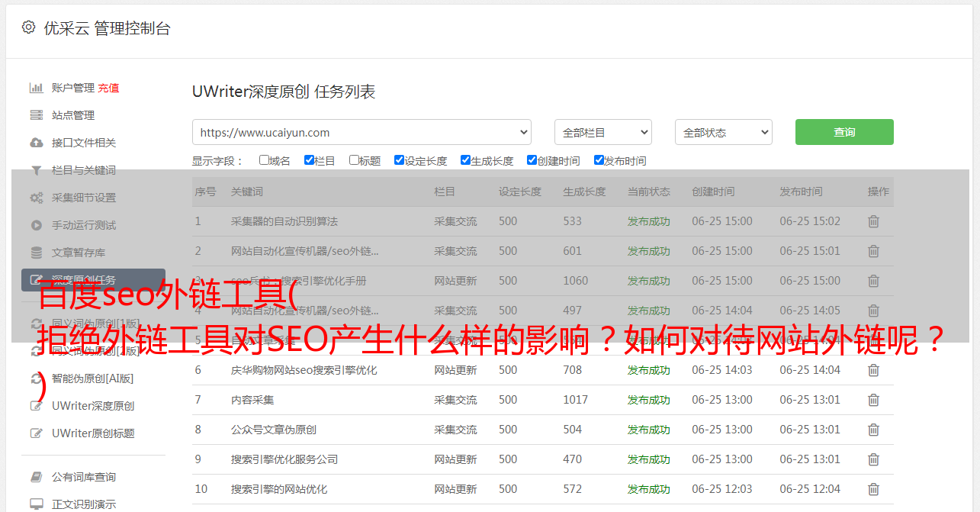Open 文章暂存库 sidebar link

click(x=79, y=253)
